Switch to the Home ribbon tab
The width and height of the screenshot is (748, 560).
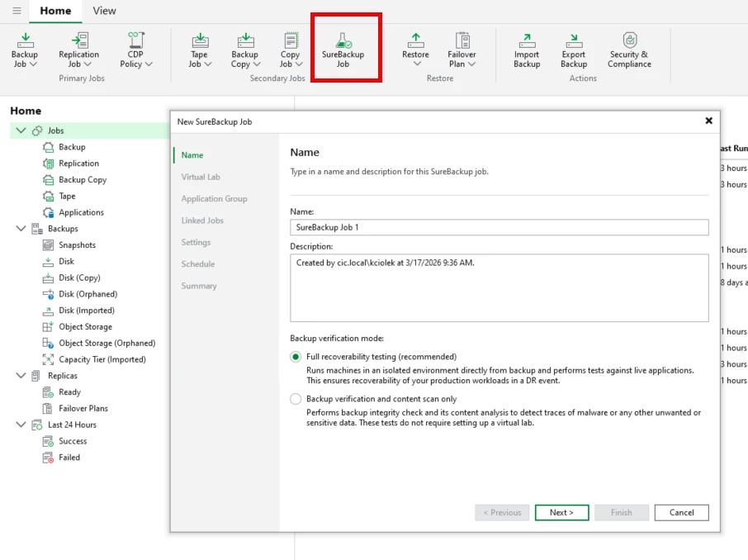55,11
